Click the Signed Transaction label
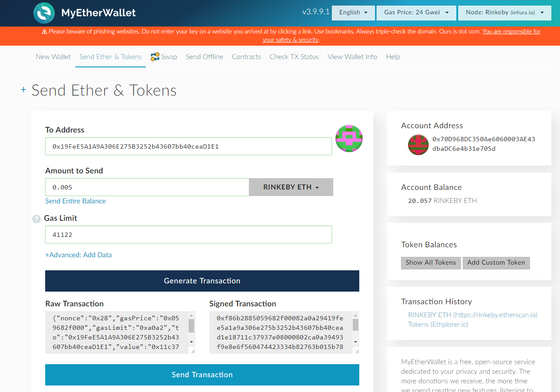Viewport: 560px width, 392px height. 243,304
